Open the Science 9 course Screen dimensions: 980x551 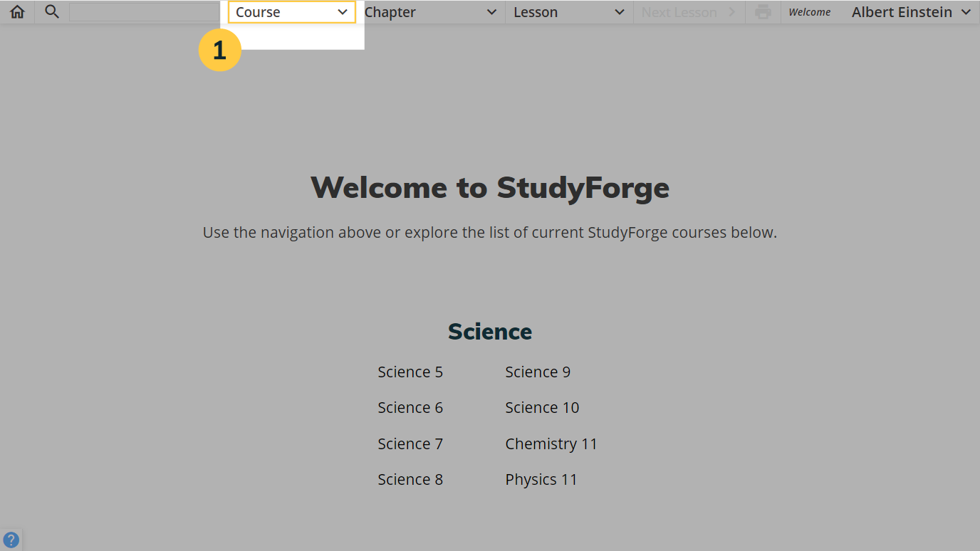click(538, 372)
